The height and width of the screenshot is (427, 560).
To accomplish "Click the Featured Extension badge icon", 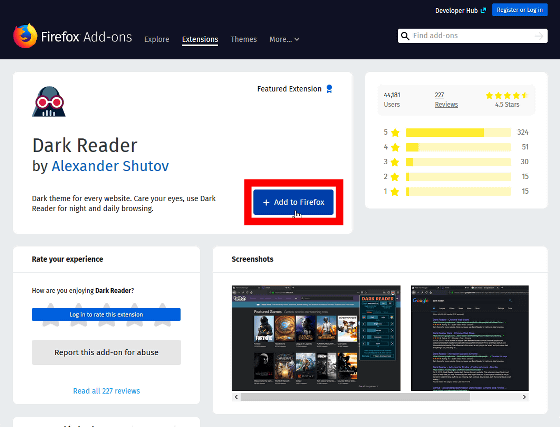I will click(329, 89).
